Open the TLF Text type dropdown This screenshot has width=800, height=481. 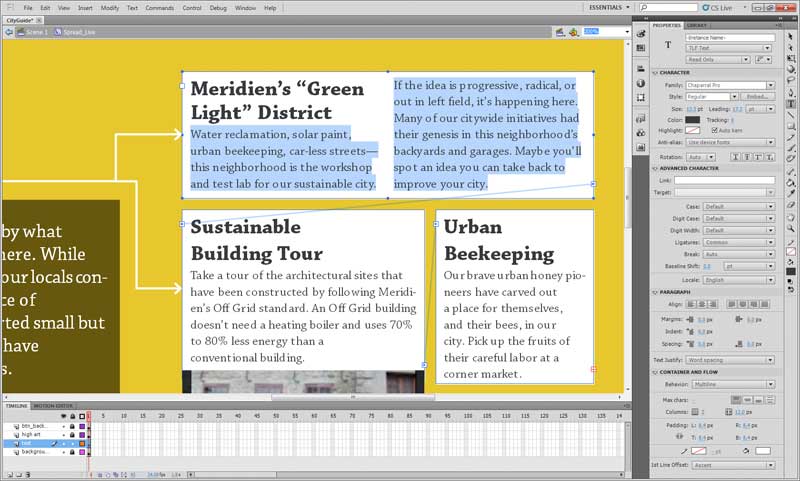[x=728, y=48]
